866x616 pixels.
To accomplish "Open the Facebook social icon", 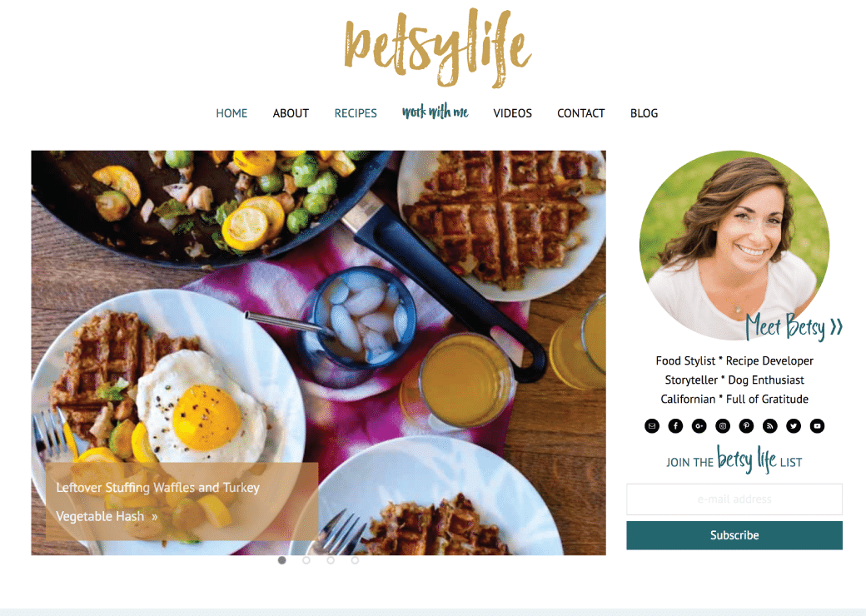I will tap(675, 426).
